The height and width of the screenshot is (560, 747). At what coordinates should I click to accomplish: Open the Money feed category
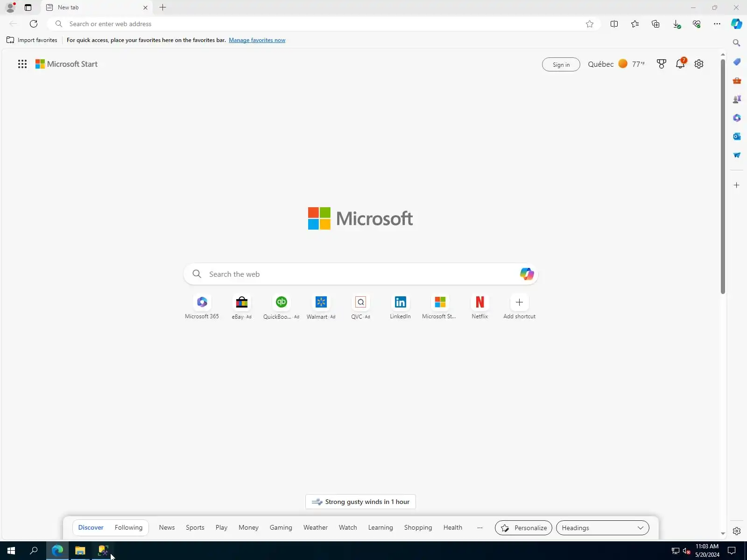click(248, 528)
